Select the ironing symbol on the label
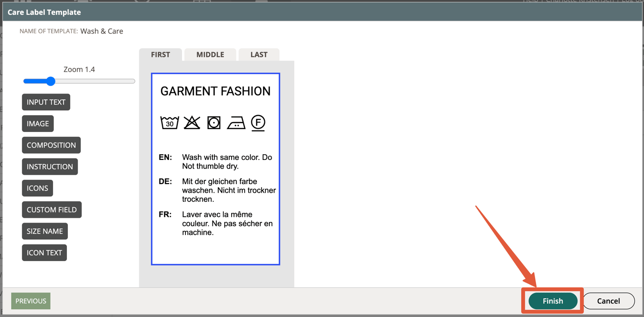The height and width of the screenshot is (317, 644). (x=236, y=123)
